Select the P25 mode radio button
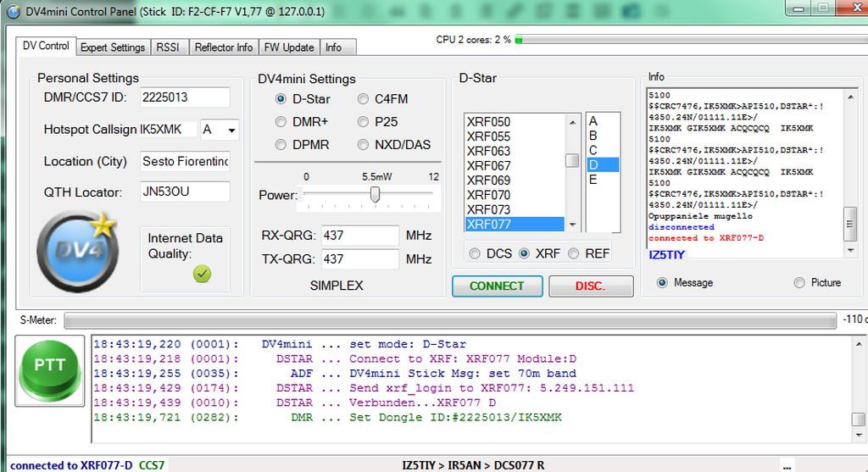 [363, 122]
